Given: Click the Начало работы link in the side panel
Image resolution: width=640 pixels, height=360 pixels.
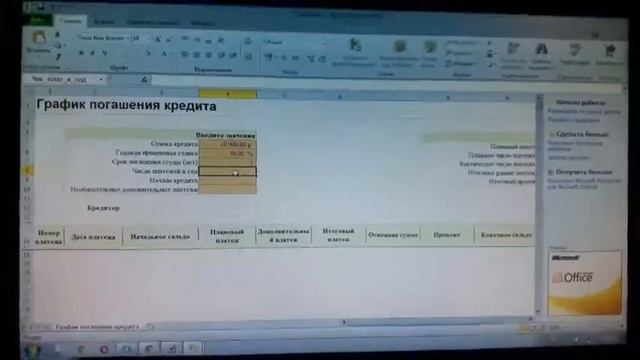Looking at the screenshot, I should [580, 102].
